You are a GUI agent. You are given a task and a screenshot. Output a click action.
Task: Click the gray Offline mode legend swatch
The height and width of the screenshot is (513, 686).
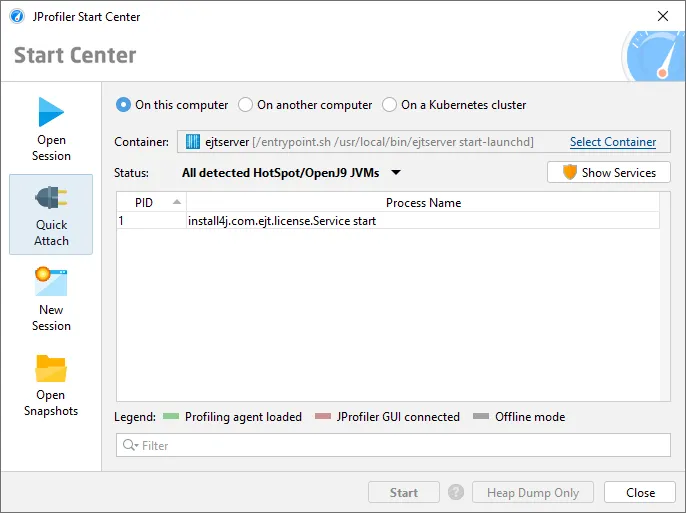pyautogui.click(x=481, y=416)
